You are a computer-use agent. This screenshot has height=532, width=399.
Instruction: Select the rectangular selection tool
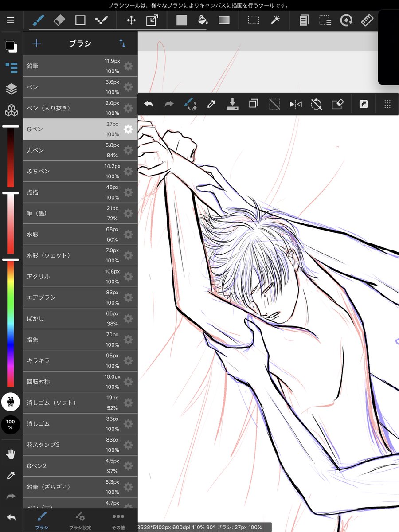[x=254, y=20]
